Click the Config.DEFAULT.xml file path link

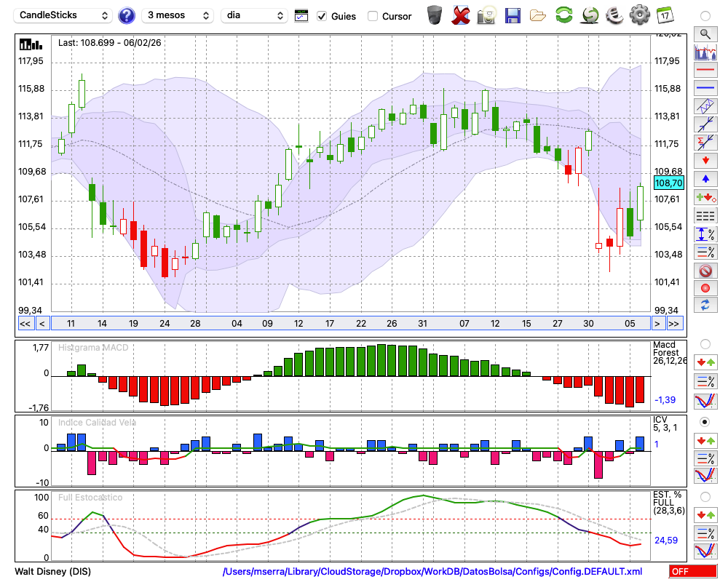click(432, 572)
